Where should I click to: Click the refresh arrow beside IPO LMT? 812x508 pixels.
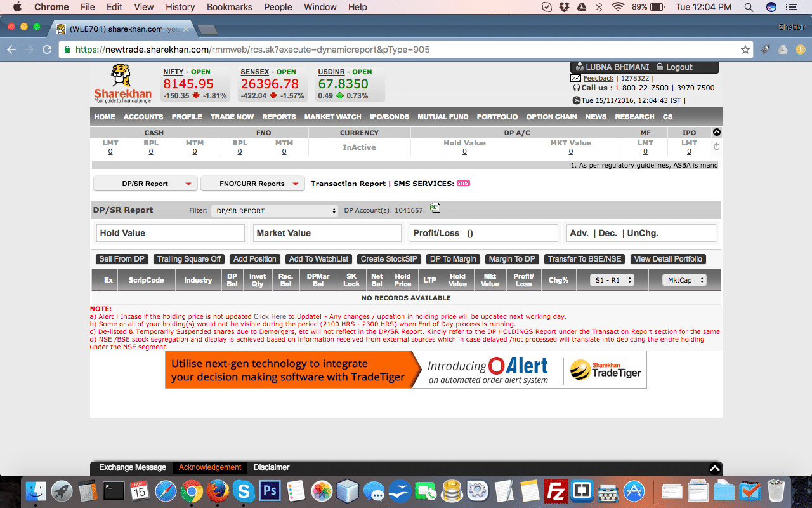click(x=716, y=147)
